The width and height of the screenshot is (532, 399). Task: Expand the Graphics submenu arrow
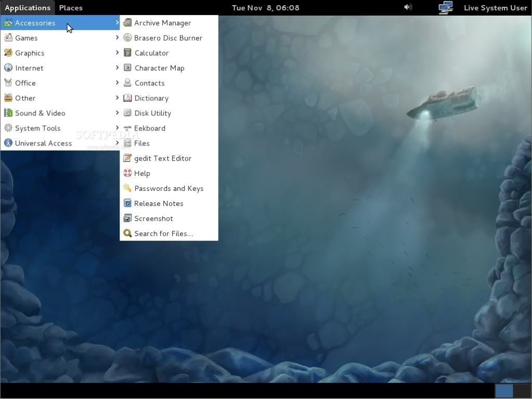coord(117,52)
